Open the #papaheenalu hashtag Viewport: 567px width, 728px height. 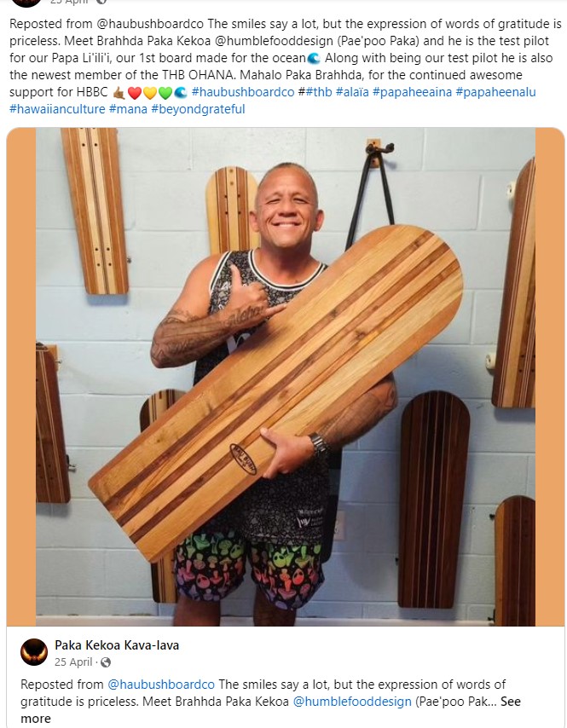point(495,92)
